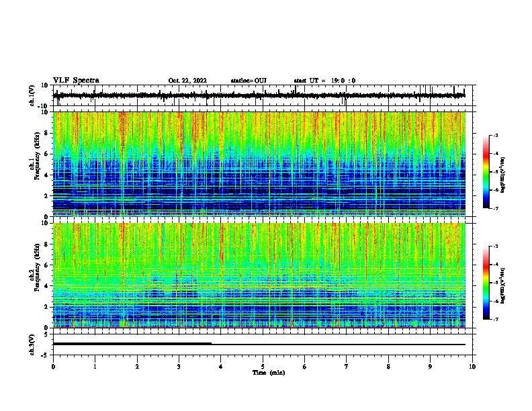Select the "ch.1(V)" waveform axis label
The width and height of the screenshot is (532, 411).
pyautogui.click(x=32, y=95)
